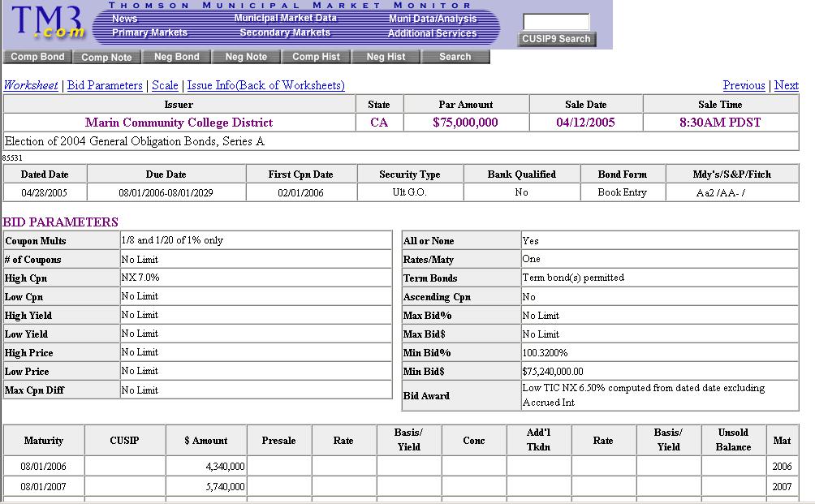Open Muni Data/Analysis section

pos(433,19)
